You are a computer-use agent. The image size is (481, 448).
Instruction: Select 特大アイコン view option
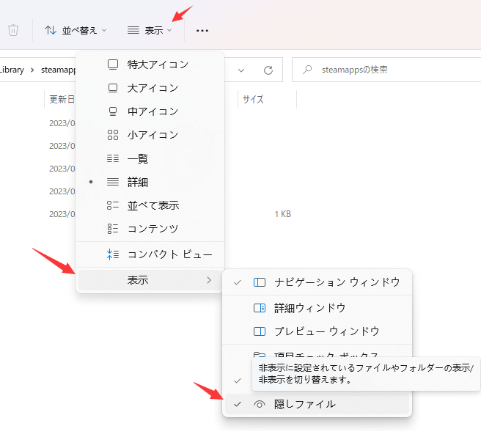150,65
